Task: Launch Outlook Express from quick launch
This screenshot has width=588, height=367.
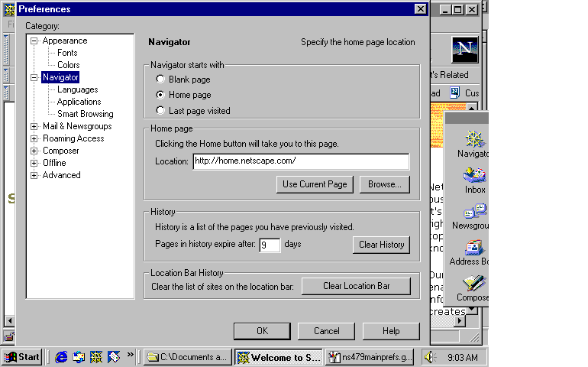Action: 79,357
